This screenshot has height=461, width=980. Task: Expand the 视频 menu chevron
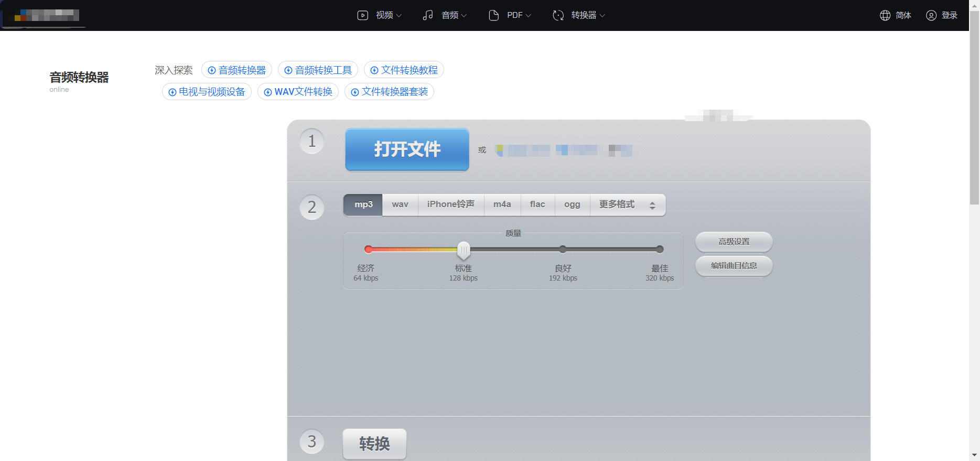point(399,16)
